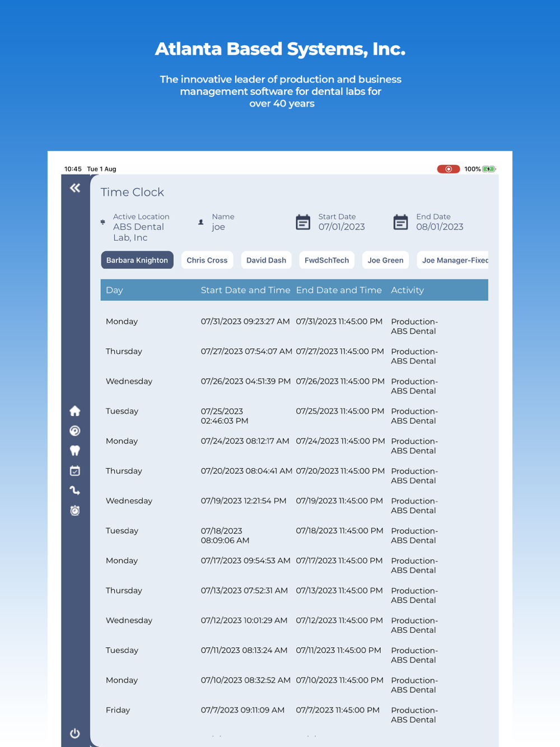The image size is (560, 747).
Task: Click end time 07/19/2023 11:45:00 PM
Action: click(x=339, y=501)
